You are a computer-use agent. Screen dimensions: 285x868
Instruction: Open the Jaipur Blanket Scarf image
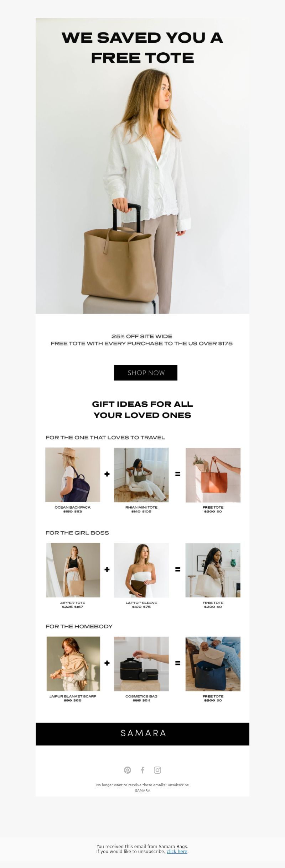coord(73,664)
